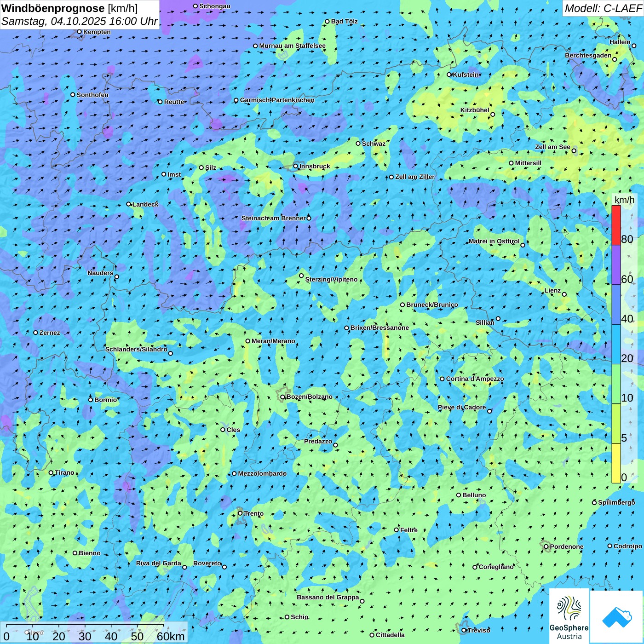Viewport: 644px width, 644px height.
Task: Click the Sterzing/Vipiteno marker
Action: [x=302, y=276]
